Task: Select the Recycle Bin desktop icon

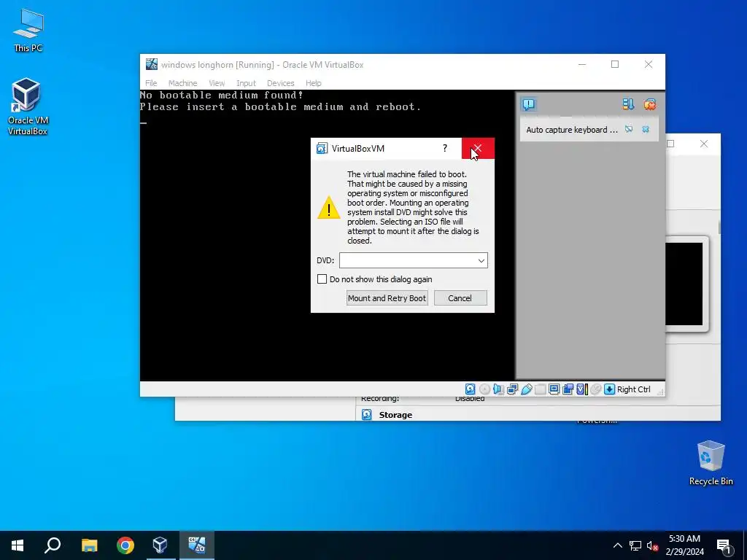Action: click(711, 463)
